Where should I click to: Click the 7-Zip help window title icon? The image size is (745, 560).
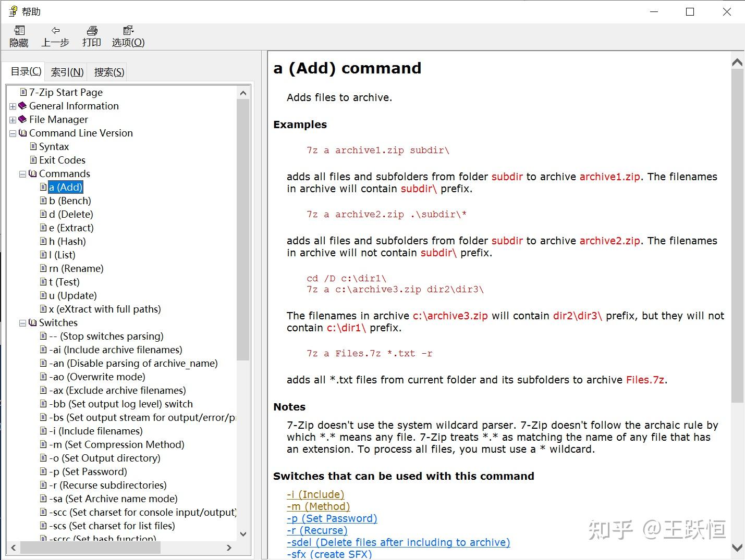pos(13,11)
